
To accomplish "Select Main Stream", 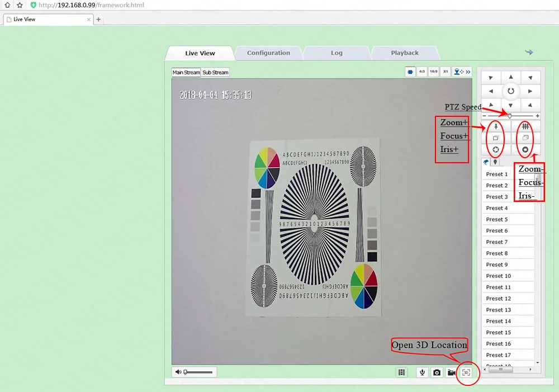I will click(x=186, y=72).
